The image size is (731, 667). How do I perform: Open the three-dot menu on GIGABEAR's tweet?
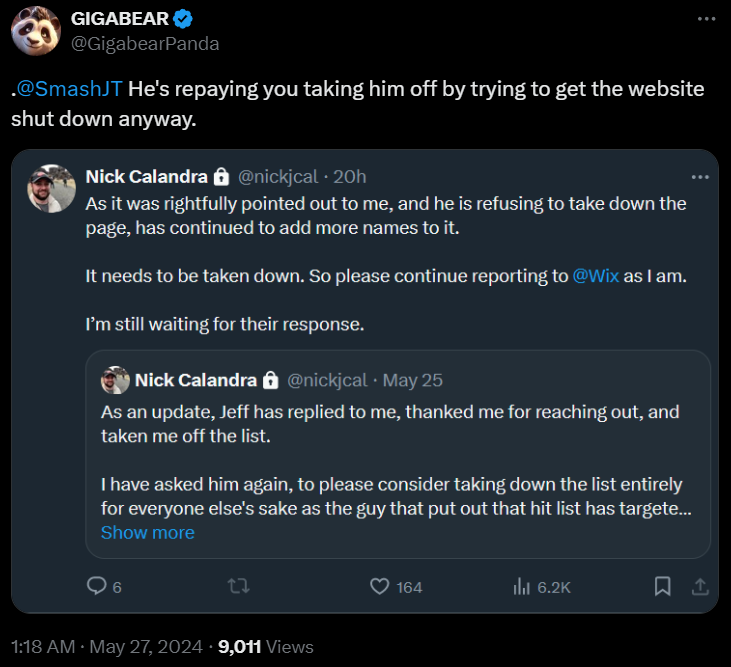click(705, 19)
